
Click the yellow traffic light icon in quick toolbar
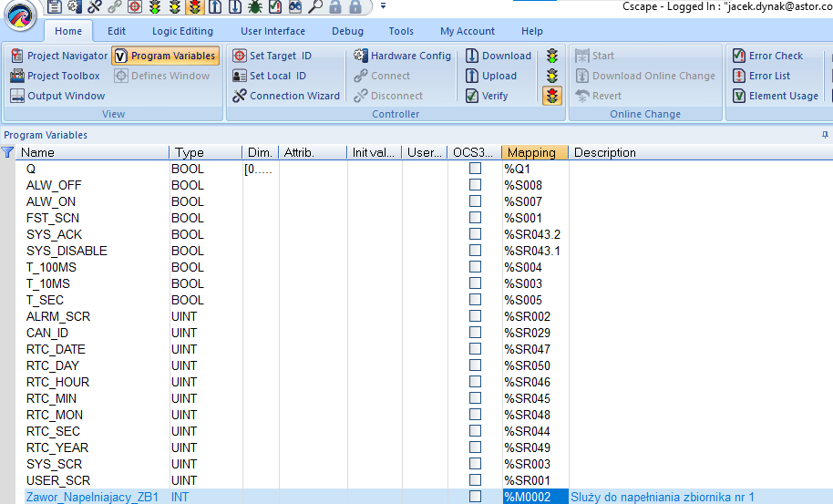tap(175, 6)
